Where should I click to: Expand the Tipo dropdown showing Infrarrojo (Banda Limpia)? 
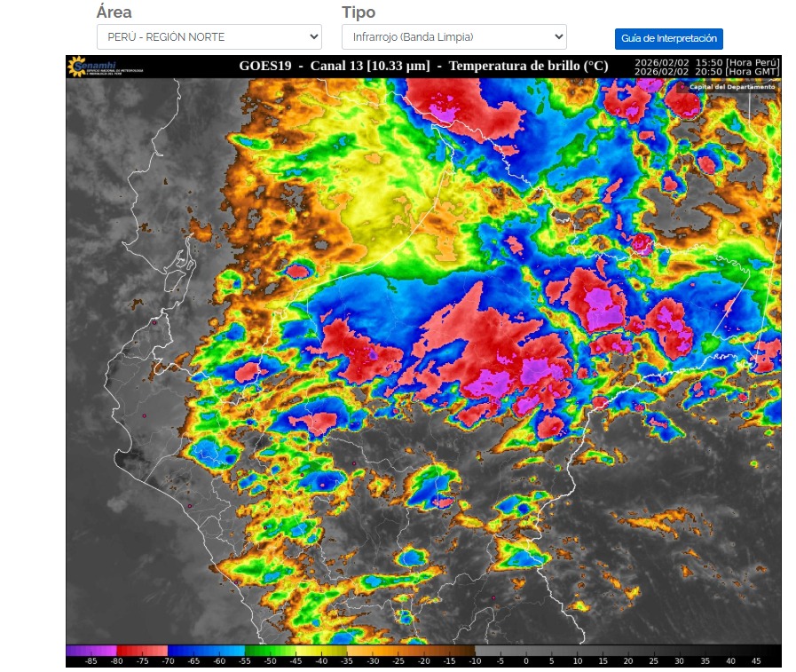453,37
